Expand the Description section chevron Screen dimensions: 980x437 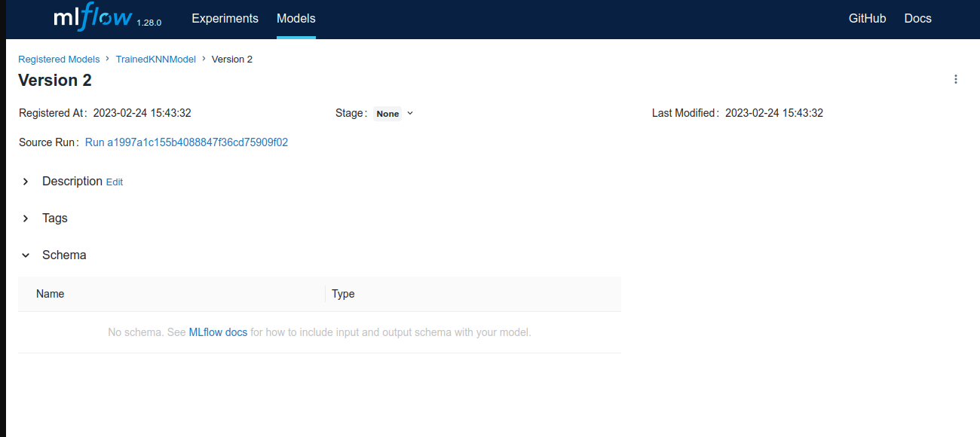[26, 182]
